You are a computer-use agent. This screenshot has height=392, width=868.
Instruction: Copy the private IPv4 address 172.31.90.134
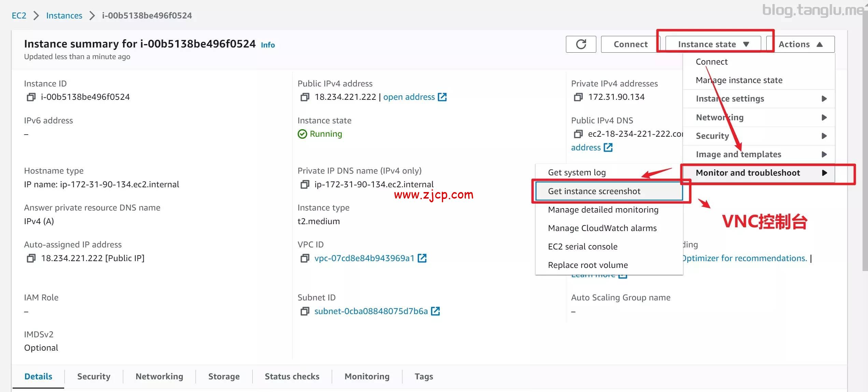click(578, 97)
